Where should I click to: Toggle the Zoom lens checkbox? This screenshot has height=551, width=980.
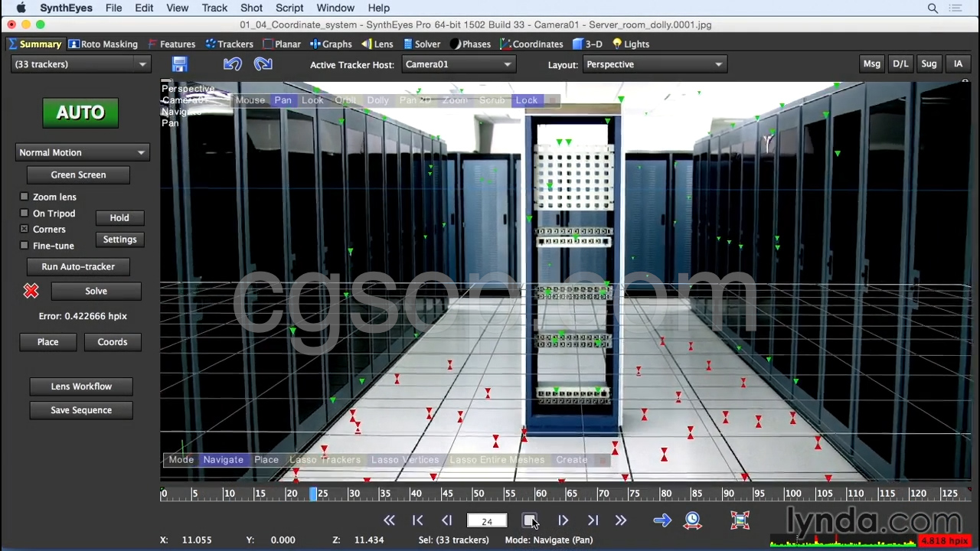coord(24,197)
